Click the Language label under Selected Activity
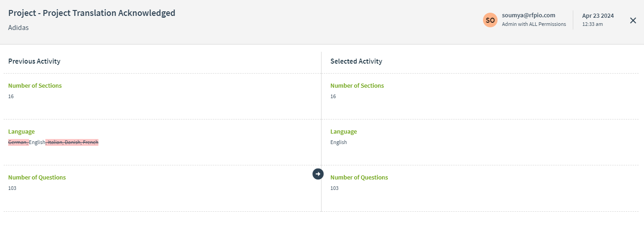 coord(343,132)
